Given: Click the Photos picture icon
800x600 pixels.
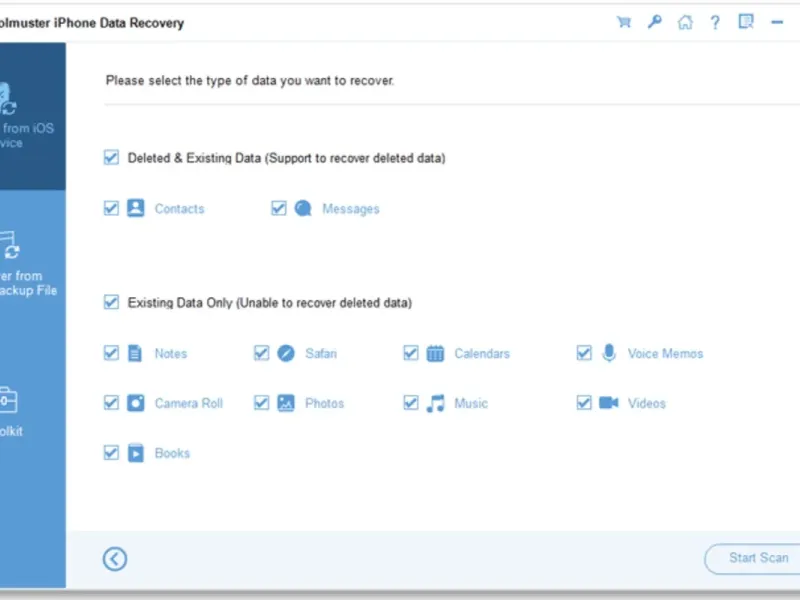Looking at the screenshot, I should pyautogui.click(x=286, y=403).
